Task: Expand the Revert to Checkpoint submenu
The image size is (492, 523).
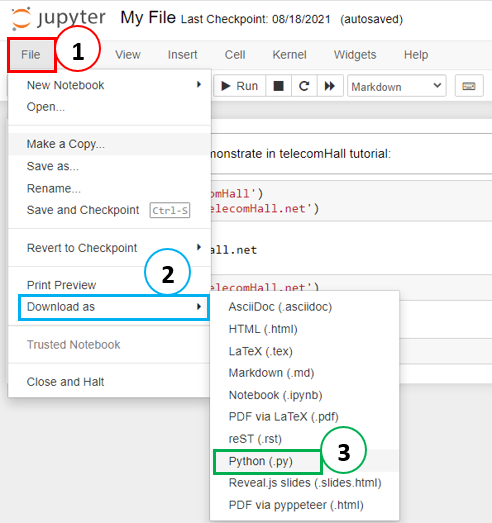Action: pos(109,248)
